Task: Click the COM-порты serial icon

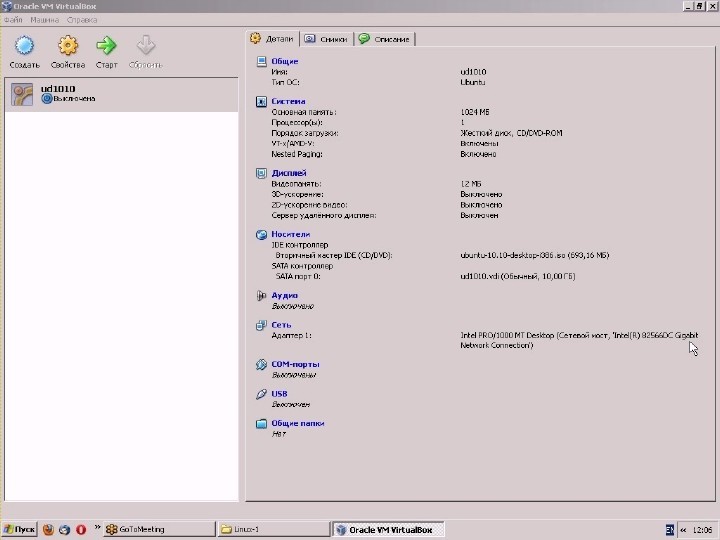Action: (x=261, y=365)
